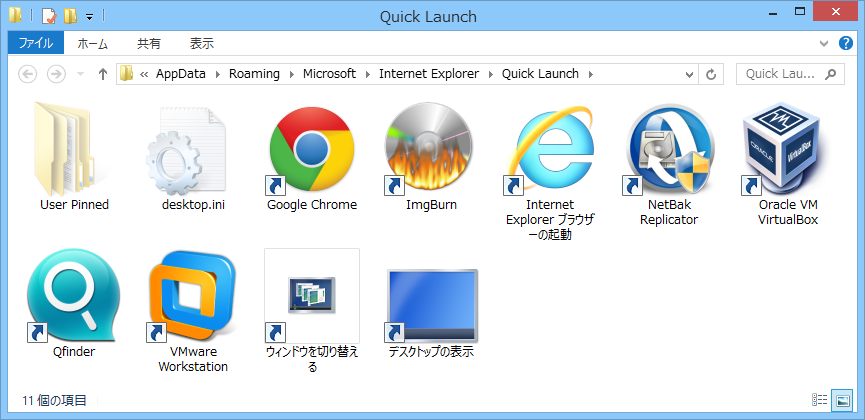Viewport: 865px width, 420px height.
Task: Click the デスクトップの表示 name label
Action: [x=431, y=352]
